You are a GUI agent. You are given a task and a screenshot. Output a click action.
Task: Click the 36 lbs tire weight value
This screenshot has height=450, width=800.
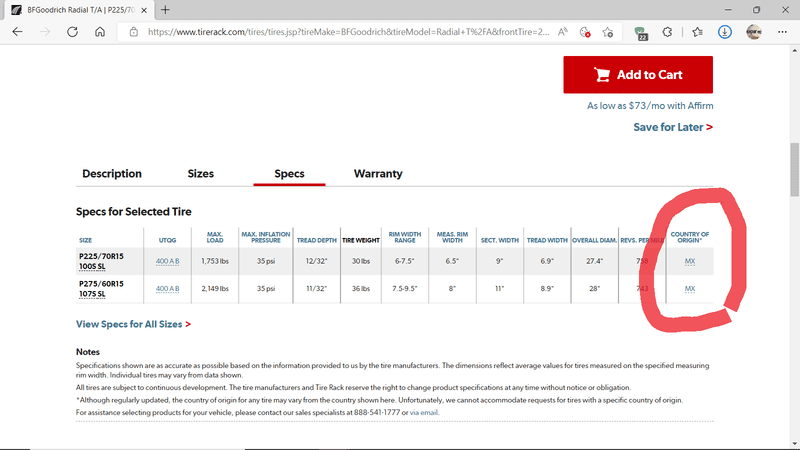[x=361, y=289]
